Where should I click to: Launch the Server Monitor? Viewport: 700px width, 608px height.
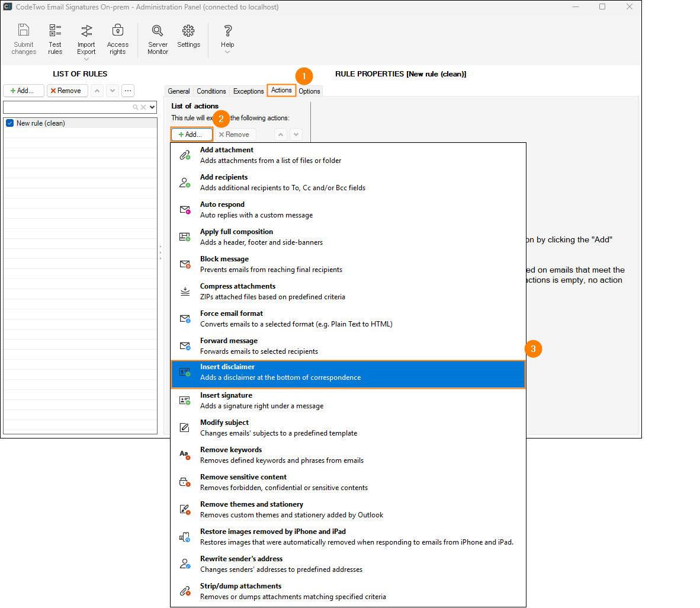coord(158,38)
